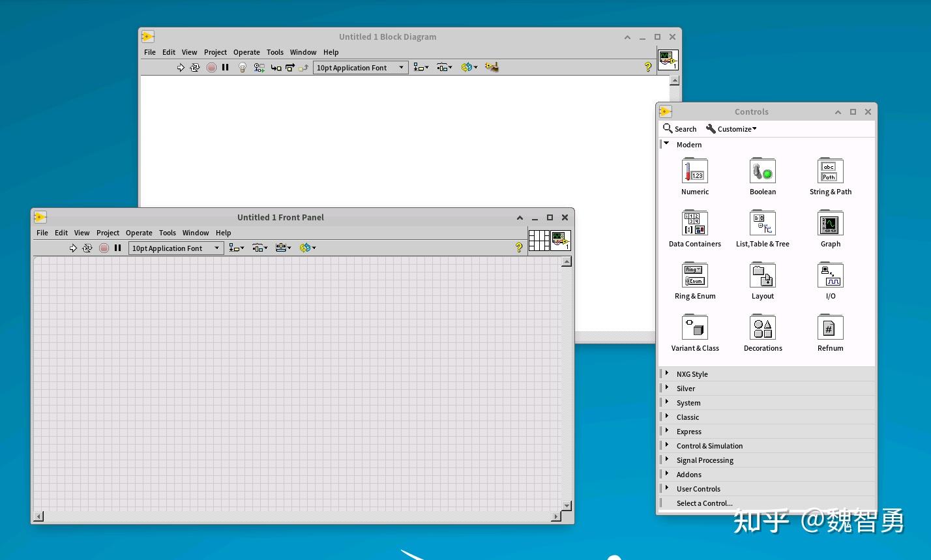Select the String & Path palette icon

(x=830, y=171)
